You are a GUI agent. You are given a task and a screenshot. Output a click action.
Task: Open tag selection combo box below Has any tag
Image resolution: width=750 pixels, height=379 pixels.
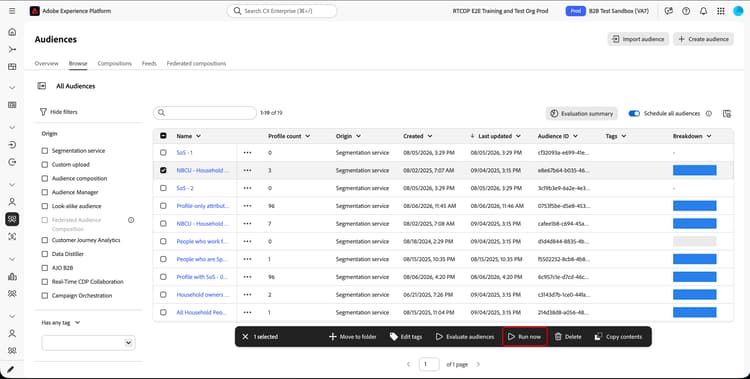click(x=88, y=343)
